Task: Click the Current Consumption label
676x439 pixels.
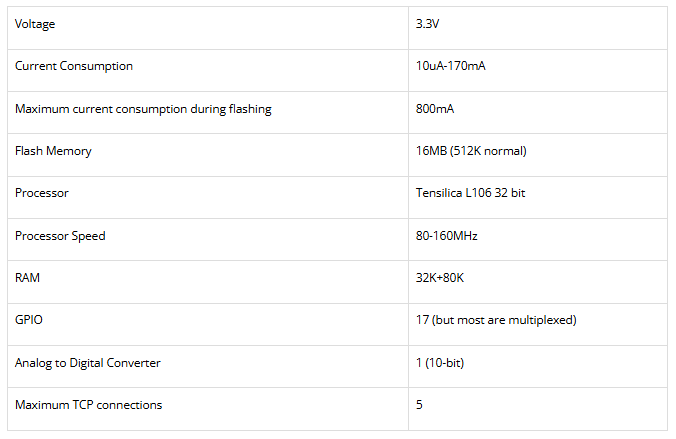Action: coord(74,66)
